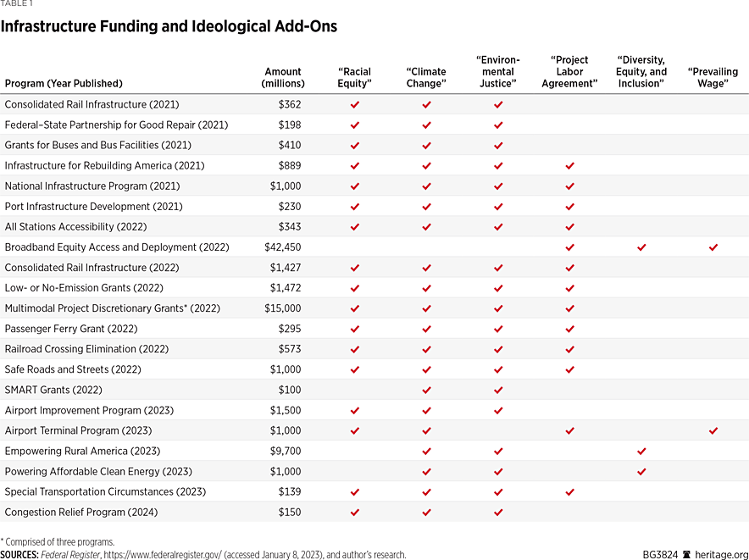Screen dimensions: 749x560
Task: Click Diversity checkmark in Empowering Rural America row
Action: coord(641,452)
